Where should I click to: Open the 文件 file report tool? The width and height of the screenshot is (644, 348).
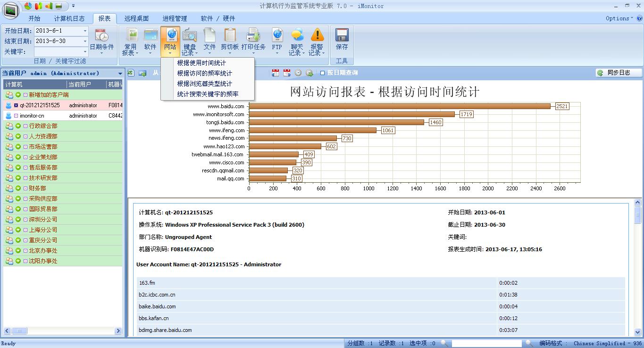[x=209, y=41]
